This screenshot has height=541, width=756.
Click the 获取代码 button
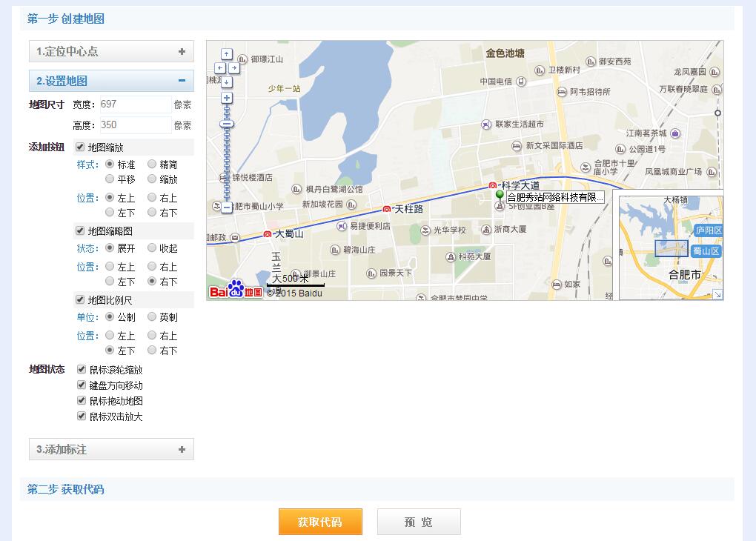(320, 522)
